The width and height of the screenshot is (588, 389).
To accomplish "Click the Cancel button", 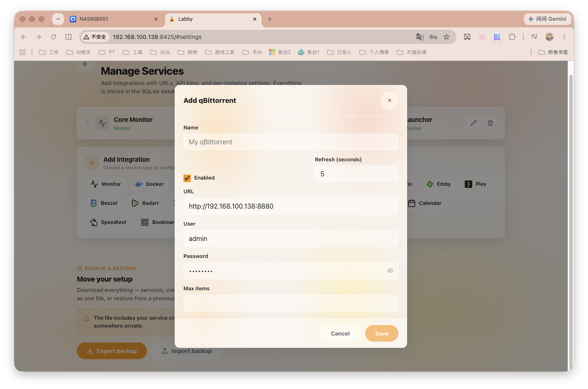I will 340,333.
